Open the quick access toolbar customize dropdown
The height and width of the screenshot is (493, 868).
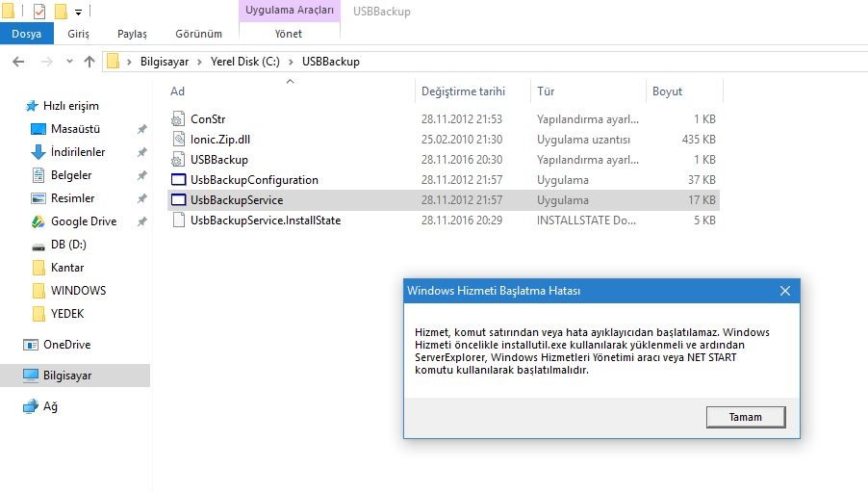click(78, 12)
